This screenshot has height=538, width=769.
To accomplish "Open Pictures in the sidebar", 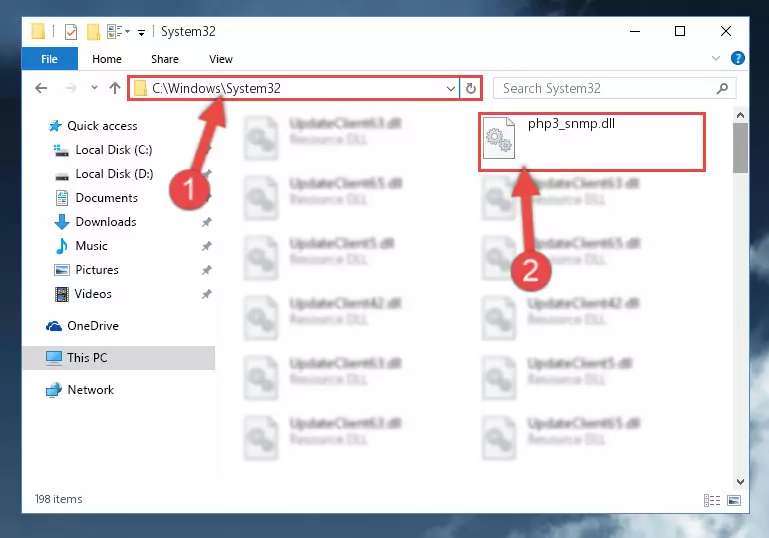I will click(x=97, y=270).
